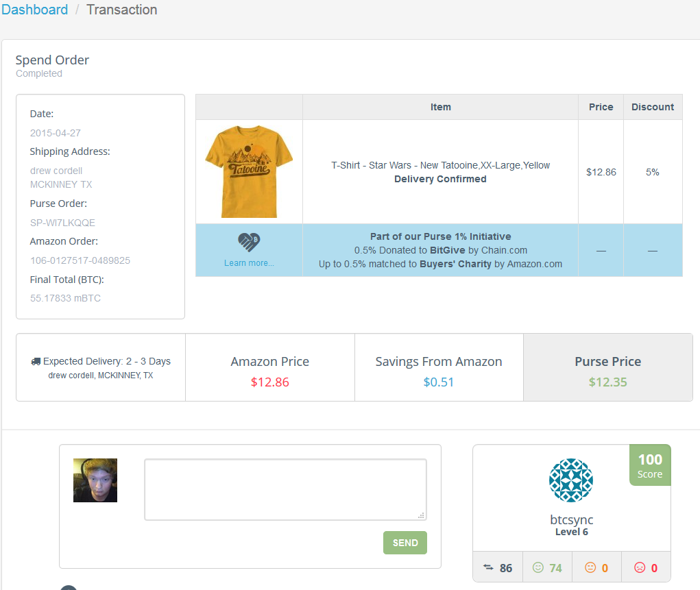Click the transactions arrows icon showing 86
The width and height of the screenshot is (700, 590).
pyautogui.click(x=489, y=567)
